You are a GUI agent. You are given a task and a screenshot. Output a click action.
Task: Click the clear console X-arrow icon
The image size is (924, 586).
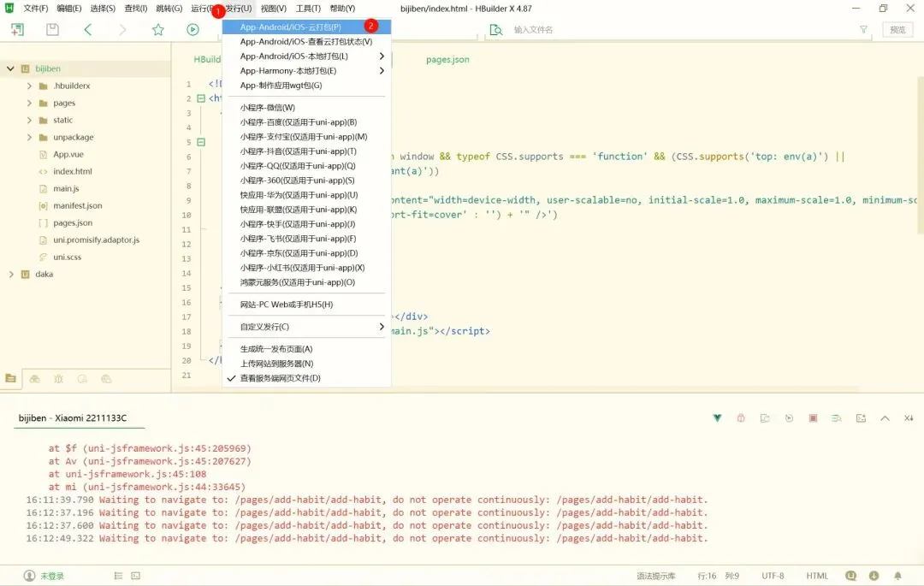tap(909, 418)
